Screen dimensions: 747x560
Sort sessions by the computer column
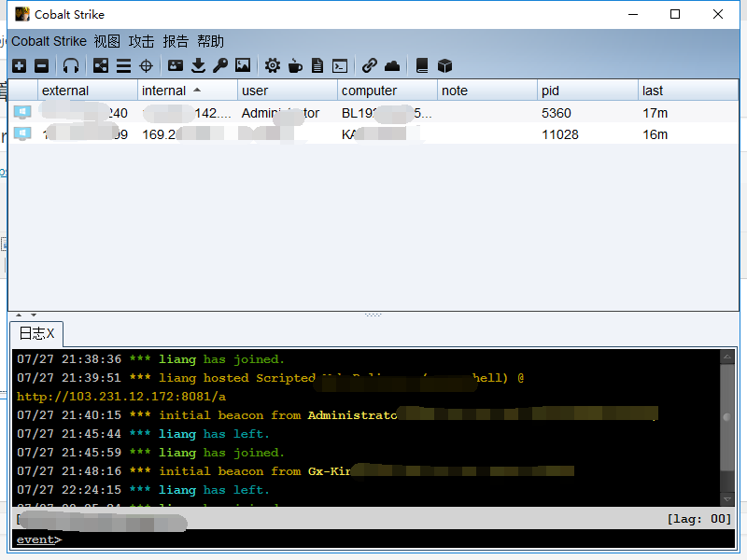click(x=388, y=91)
